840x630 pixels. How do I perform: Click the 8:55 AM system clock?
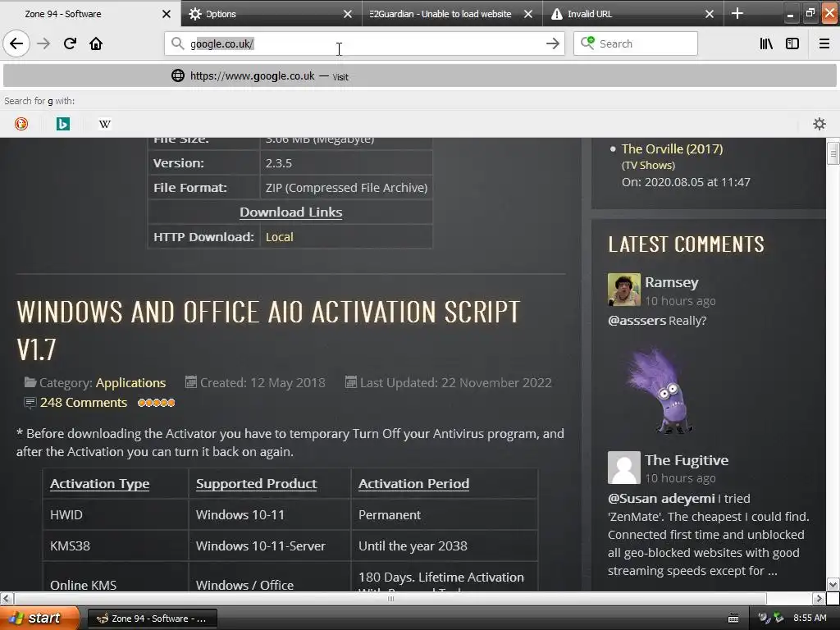(x=810, y=619)
